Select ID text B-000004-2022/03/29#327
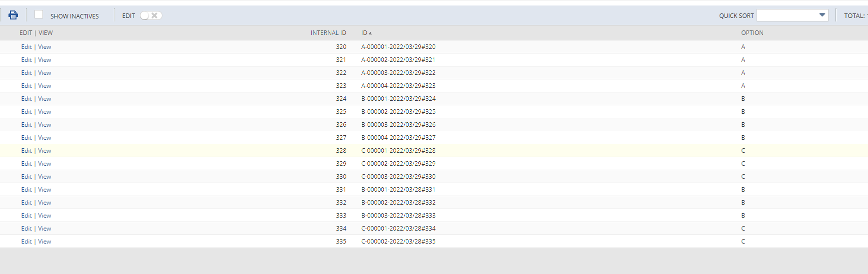 tap(398, 138)
